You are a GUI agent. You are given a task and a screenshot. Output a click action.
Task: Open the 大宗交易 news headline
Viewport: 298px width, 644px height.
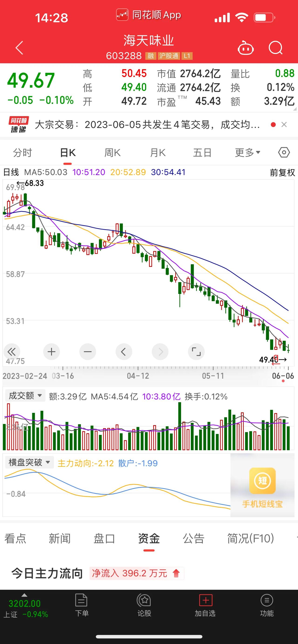click(x=147, y=124)
